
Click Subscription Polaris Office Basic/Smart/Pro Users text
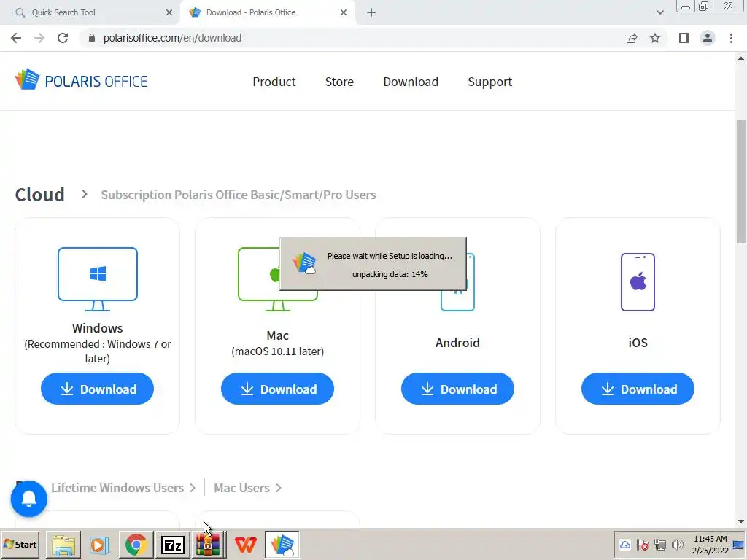(x=239, y=195)
